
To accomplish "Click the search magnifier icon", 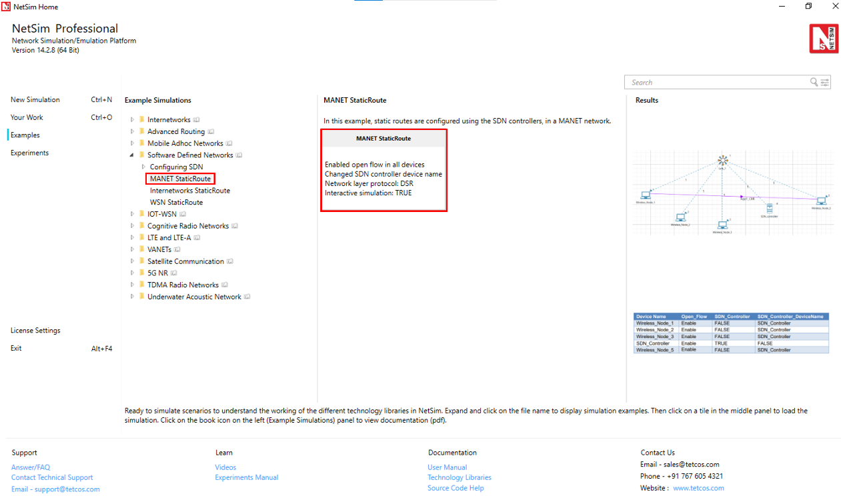I will pyautogui.click(x=814, y=82).
